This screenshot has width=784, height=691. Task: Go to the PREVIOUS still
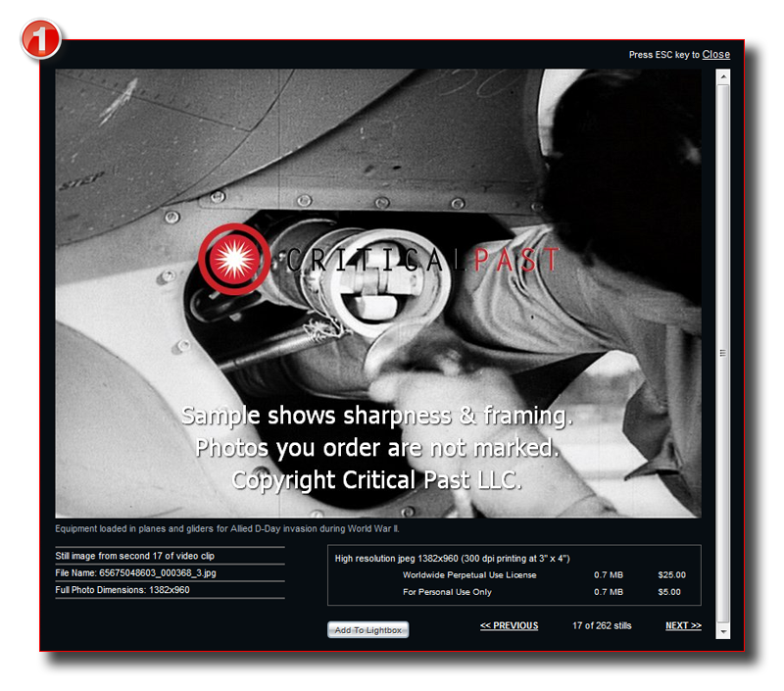(509, 625)
